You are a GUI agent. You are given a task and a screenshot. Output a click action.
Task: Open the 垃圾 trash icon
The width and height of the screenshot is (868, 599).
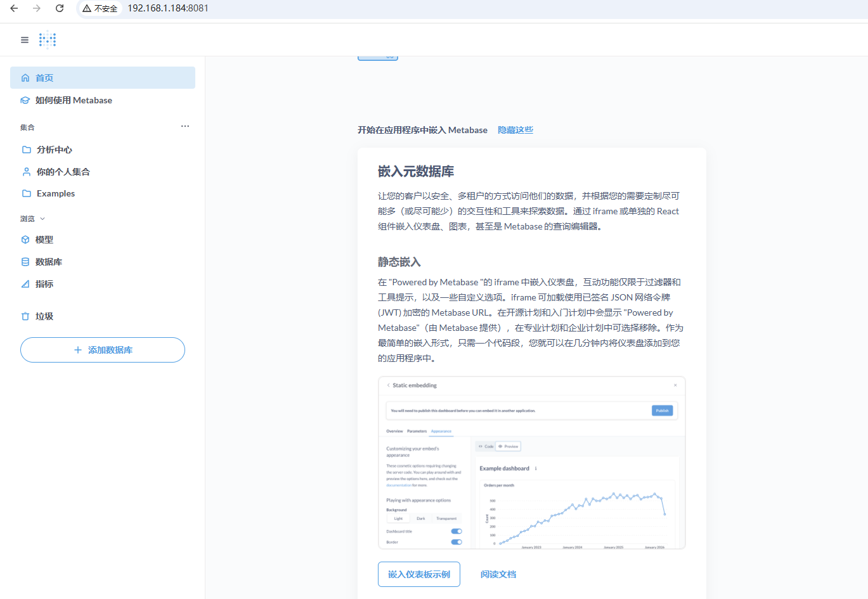(x=25, y=316)
